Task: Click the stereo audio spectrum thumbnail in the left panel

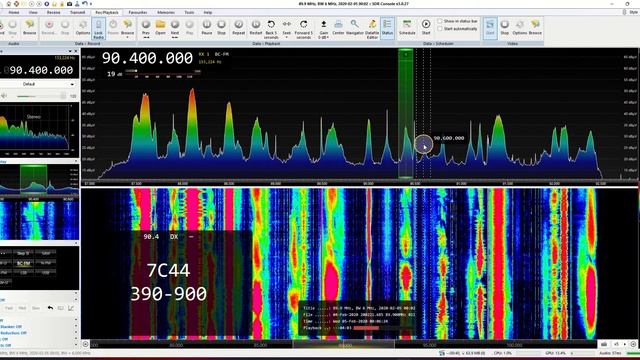Action: [x=35, y=130]
